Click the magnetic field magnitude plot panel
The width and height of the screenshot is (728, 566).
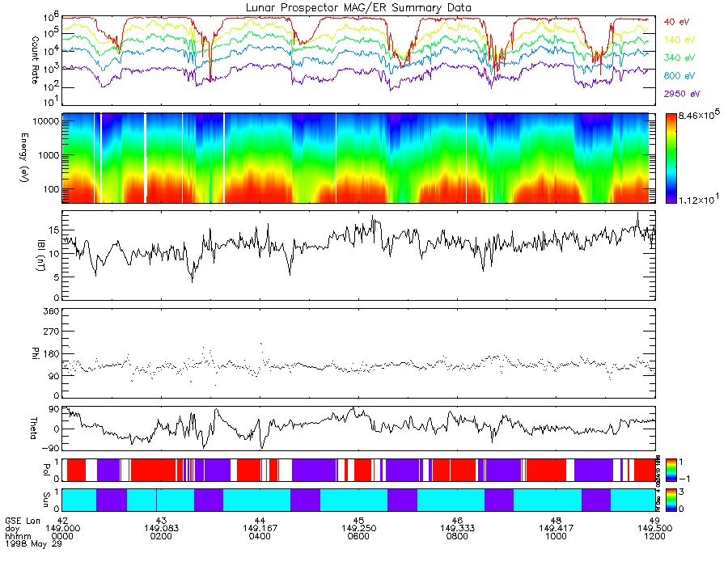(x=358, y=256)
